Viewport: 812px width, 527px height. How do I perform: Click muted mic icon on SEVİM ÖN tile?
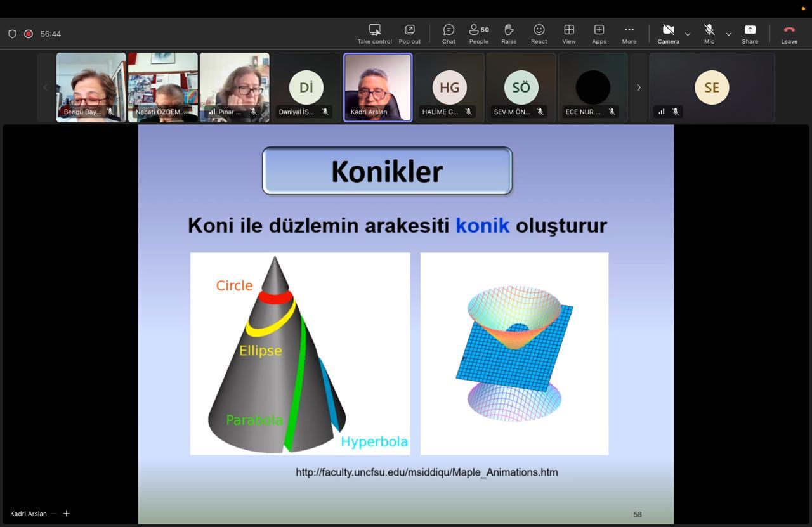(540, 112)
